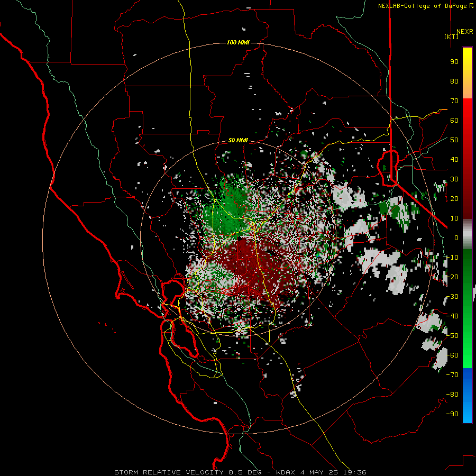Select the 80 value on the velocity scale
Viewport: 476px width, 476px height.
coord(454,81)
